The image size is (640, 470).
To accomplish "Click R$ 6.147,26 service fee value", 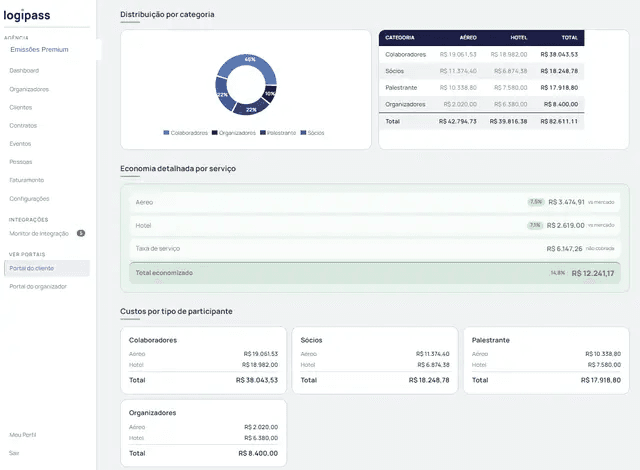I will 564,249.
